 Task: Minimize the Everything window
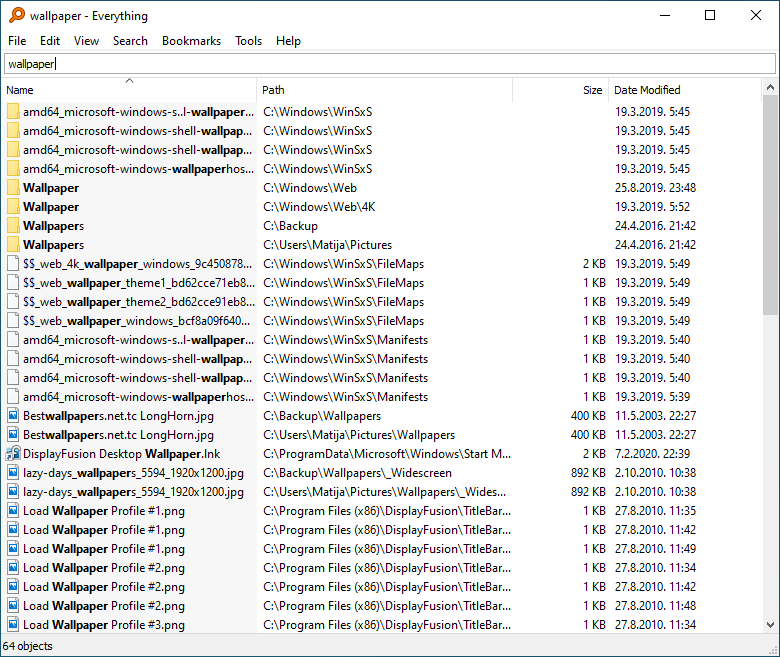665,15
